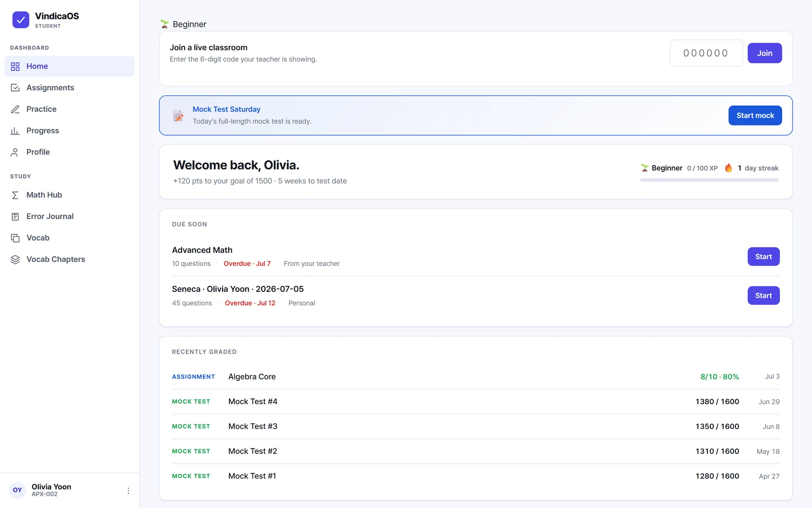This screenshot has width=812, height=508.
Task: Select Progress in the sidebar
Action: tap(70, 131)
